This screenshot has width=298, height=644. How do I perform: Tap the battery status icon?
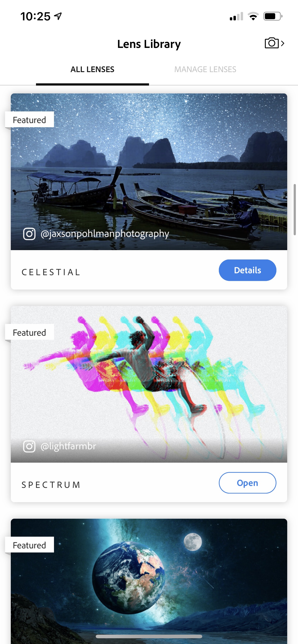pyautogui.click(x=273, y=16)
